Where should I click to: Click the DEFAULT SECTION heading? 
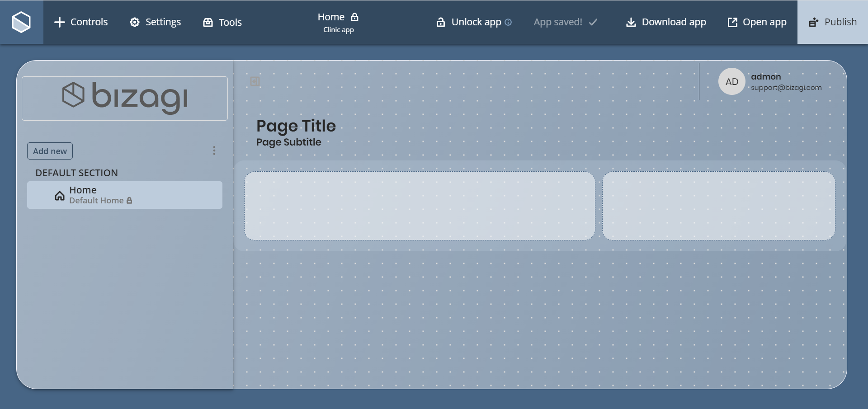point(77,173)
